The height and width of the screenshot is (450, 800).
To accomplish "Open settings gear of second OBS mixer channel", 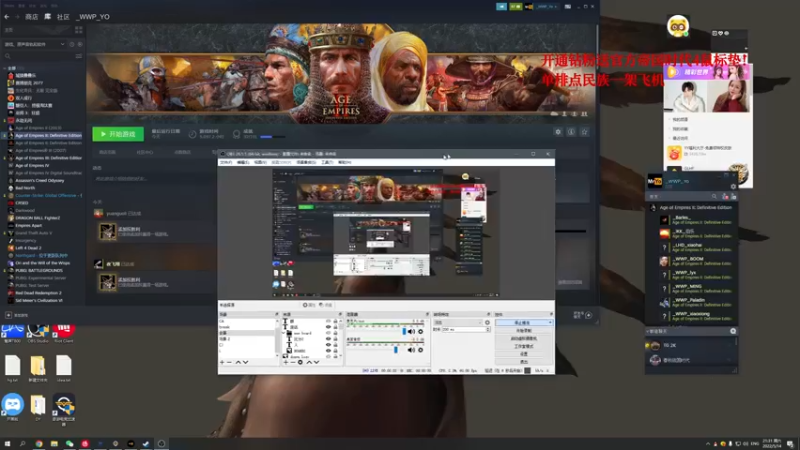I will [x=420, y=350].
